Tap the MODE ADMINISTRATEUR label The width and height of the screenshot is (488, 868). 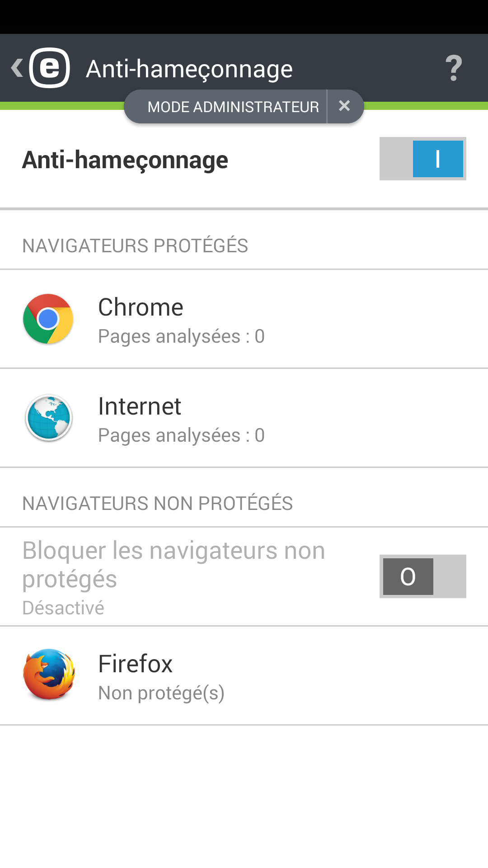pyautogui.click(x=233, y=107)
